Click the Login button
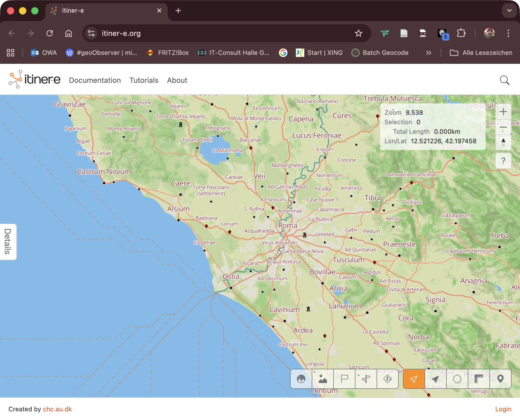The width and height of the screenshot is (520, 420). [503, 409]
